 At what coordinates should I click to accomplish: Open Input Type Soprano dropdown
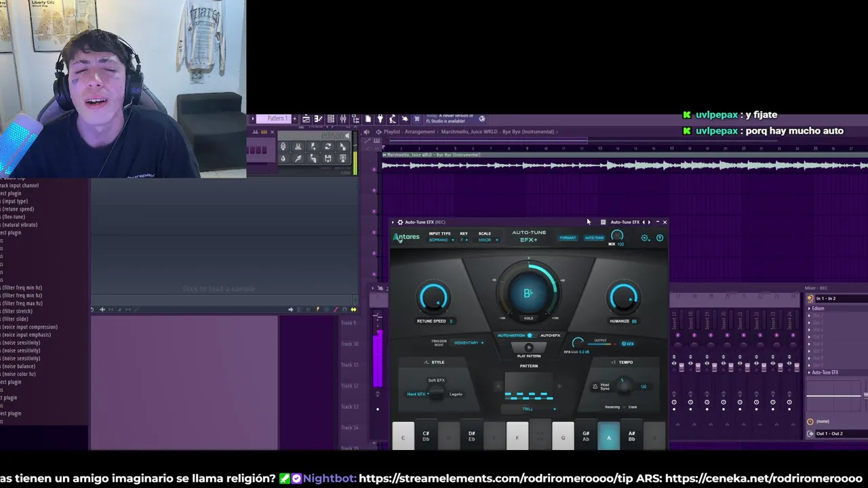click(x=441, y=240)
